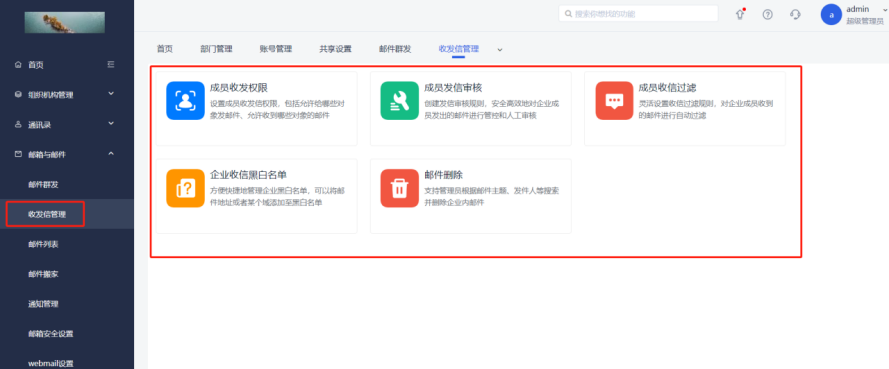This screenshot has height=369, width=889.
Task: Click the logo image in the sidebar header
Action: coord(65,23)
